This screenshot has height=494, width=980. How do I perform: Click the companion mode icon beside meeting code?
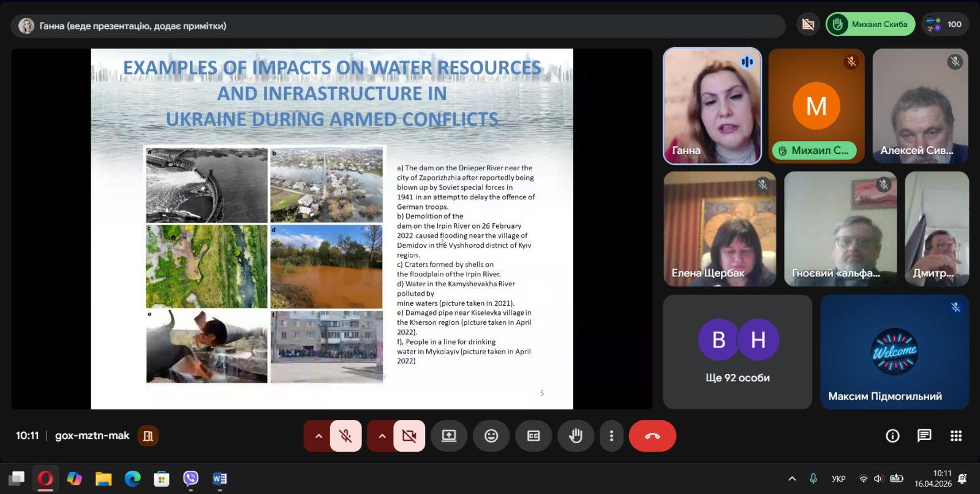point(148,436)
